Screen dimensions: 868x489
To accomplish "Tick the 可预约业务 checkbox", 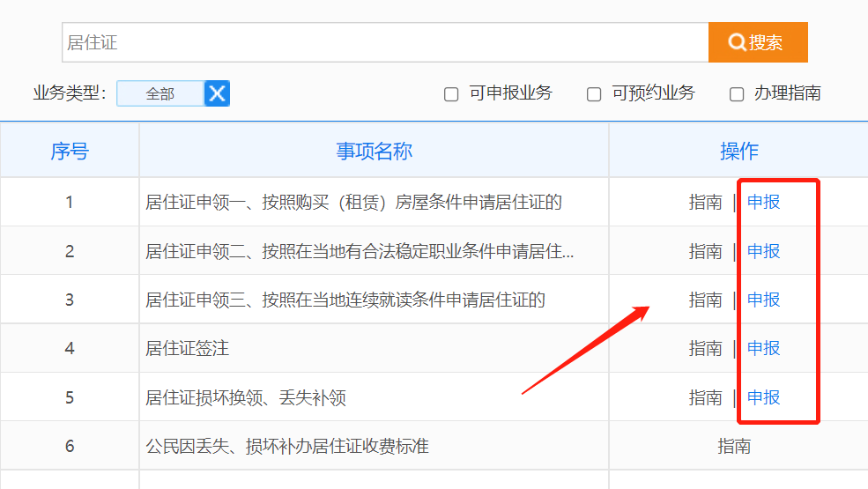I will [594, 94].
